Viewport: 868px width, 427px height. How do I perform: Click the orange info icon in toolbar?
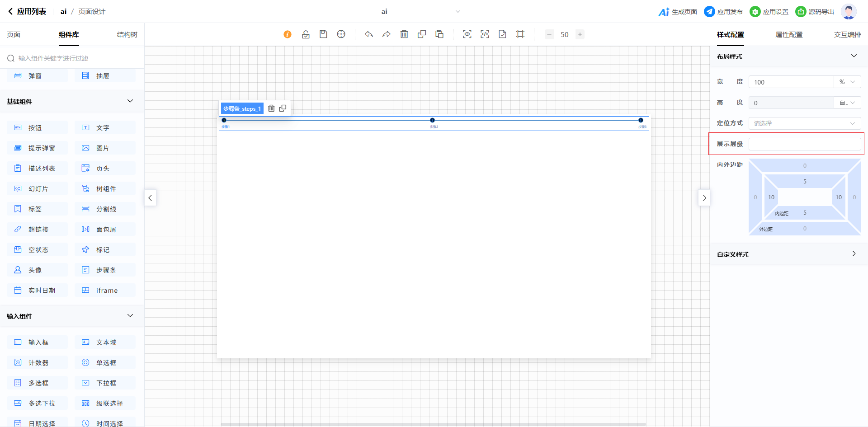coord(288,34)
